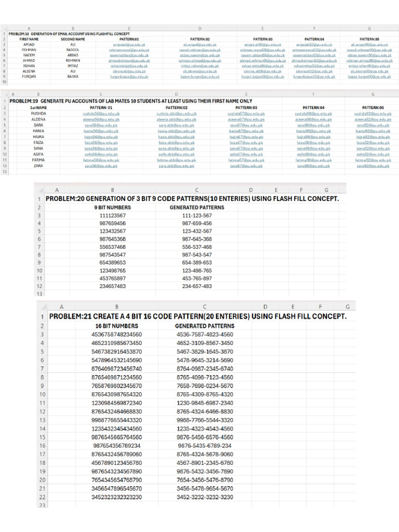Select the Problem 18 title cell
Screen dimensions: 399x532
tap(69, 34)
